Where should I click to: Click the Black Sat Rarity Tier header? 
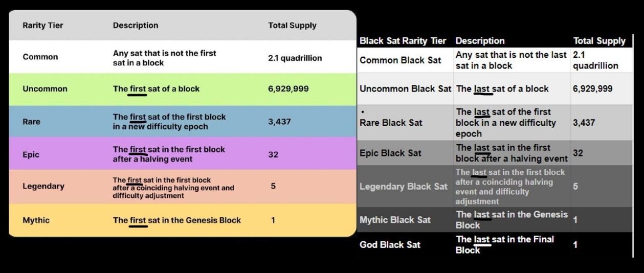coord(403,41)
